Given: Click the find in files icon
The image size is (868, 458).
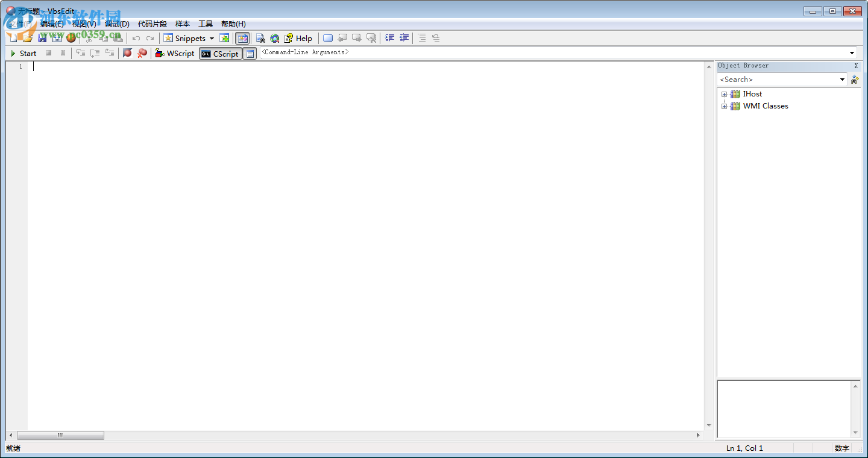Looking at the screenshot, I should point(260,38).
